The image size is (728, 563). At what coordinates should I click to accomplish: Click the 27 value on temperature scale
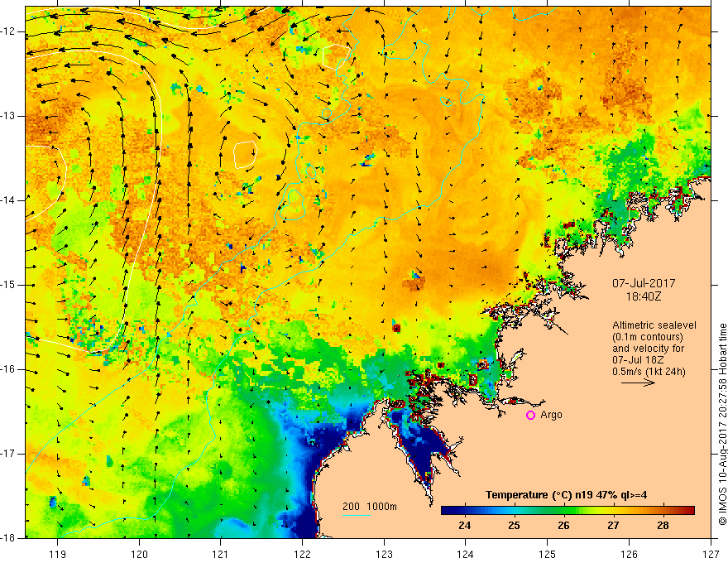pos(613,526)
